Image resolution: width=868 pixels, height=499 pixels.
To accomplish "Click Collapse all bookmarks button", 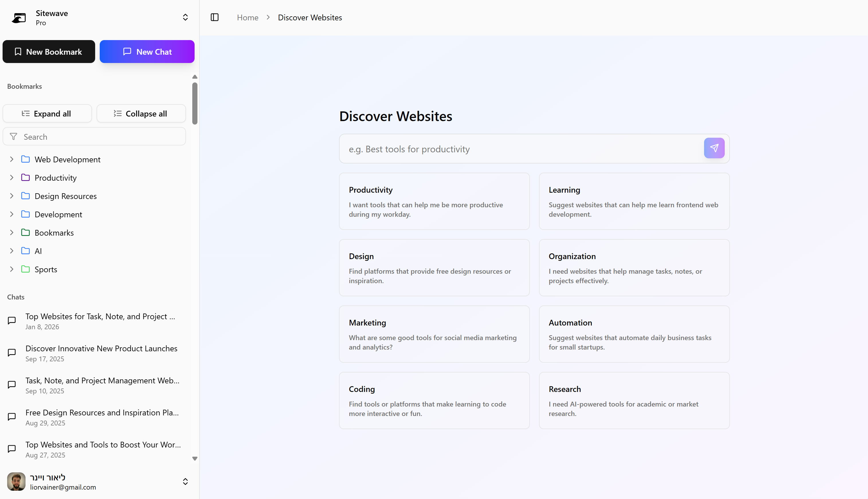I will (141, 113).
